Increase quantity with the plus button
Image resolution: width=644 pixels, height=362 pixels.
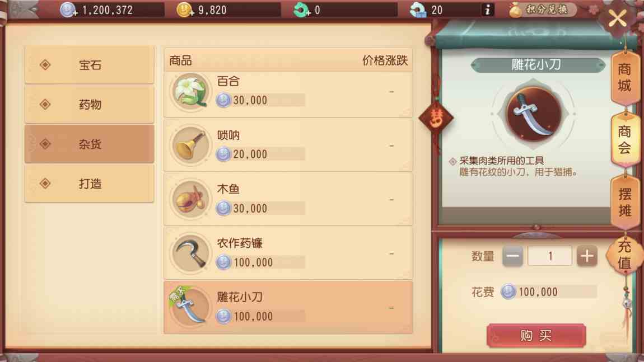(x=587, y=256)
